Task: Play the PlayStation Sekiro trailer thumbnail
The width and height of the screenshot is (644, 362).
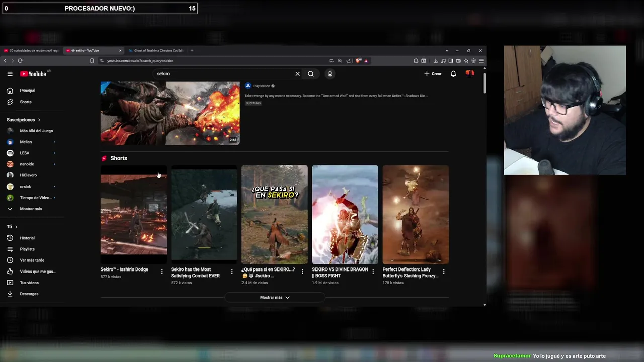Action: click(x=170, y=113)
